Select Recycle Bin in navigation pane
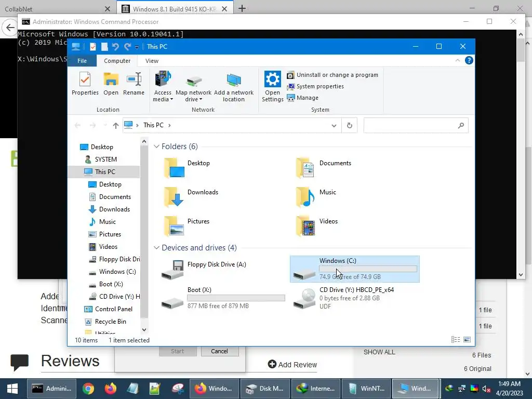The image size is (532, 399). click(110, 322)
